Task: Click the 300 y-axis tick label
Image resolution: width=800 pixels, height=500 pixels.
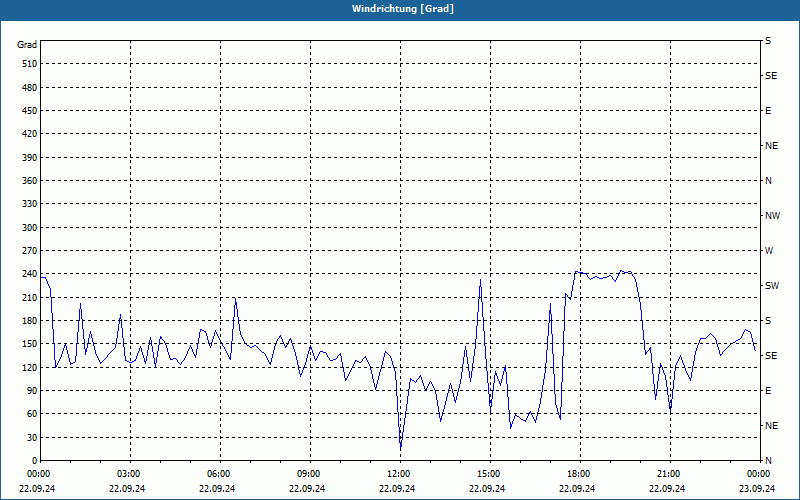Action: pos(30,228)
